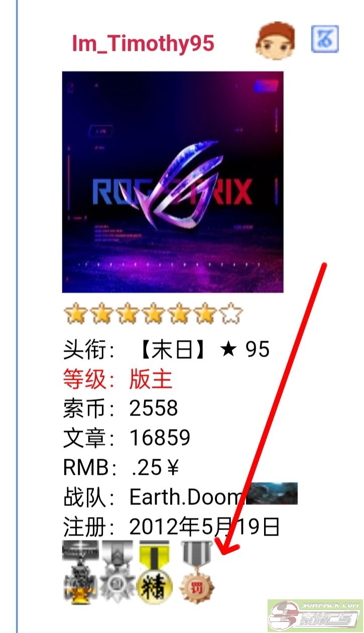Click the yellow 精 medal badge
364x633 pixels.
[155, 571]
